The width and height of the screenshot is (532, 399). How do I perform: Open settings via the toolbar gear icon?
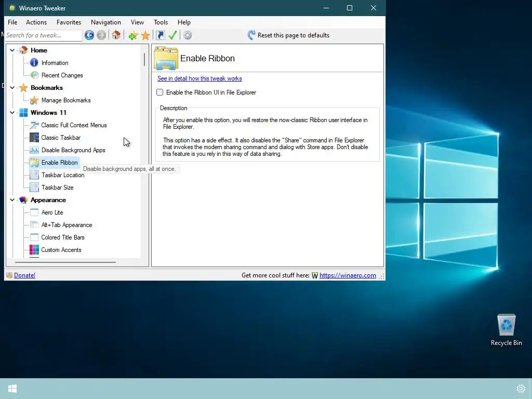tap(188, 35)
